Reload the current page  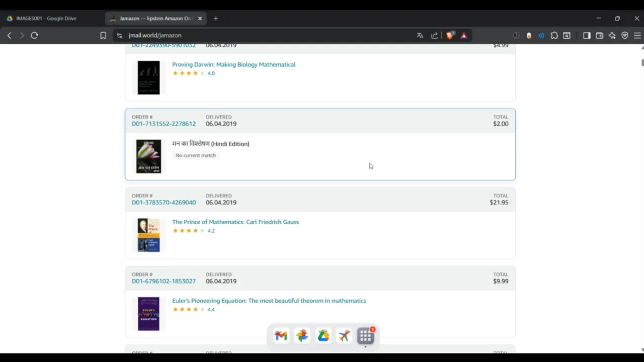tap(34, 35)
